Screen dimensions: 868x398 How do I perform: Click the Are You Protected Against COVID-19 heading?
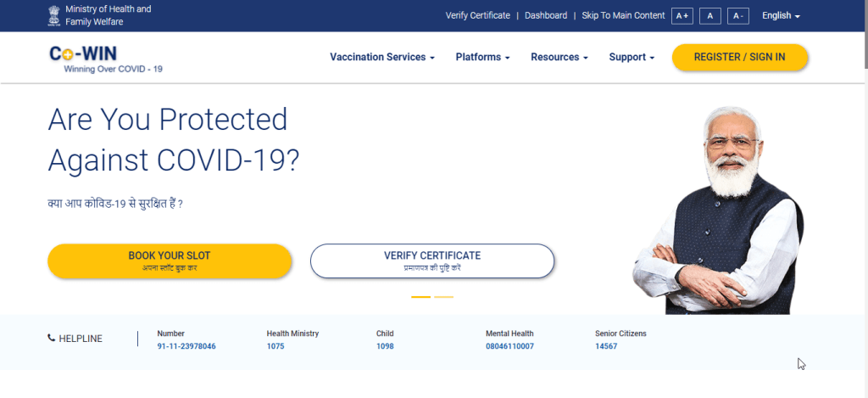[x=173, y=140]
